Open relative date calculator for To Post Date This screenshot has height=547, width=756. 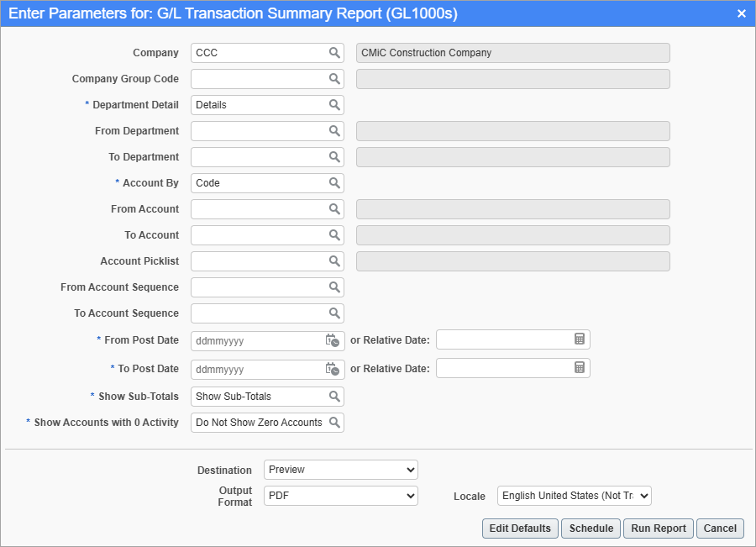point(580,367)
